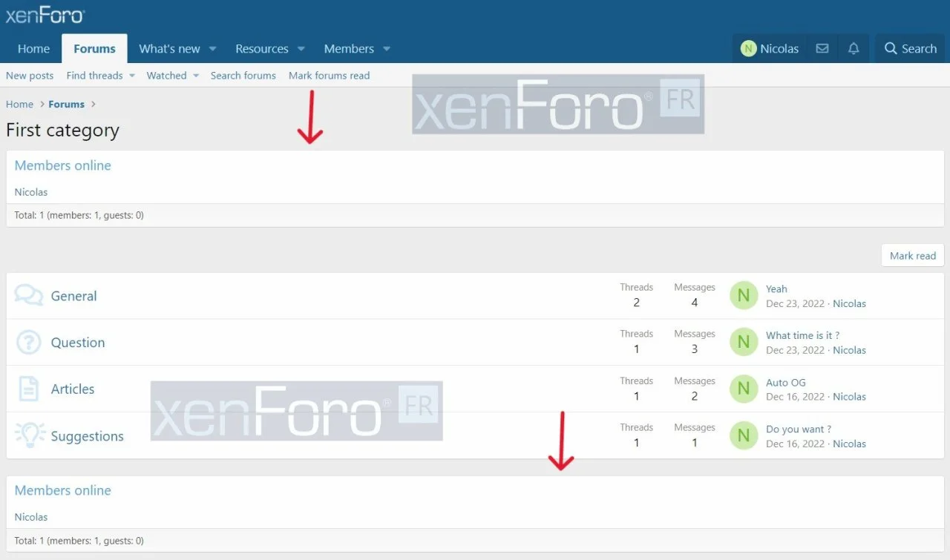Screen dimensions: 950x560
Task: Expand the What's new dropdown arrow
Action: 212,49
